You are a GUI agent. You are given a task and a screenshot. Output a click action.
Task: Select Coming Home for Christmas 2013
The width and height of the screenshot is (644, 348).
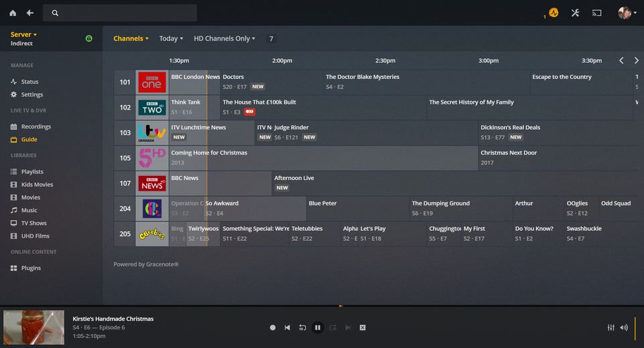[x=323, y=158]
